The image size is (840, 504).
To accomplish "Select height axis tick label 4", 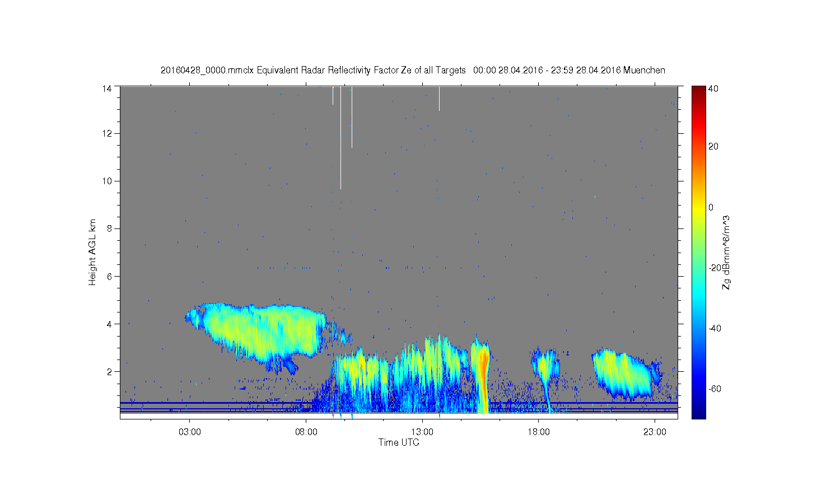I will coord(109,324).
